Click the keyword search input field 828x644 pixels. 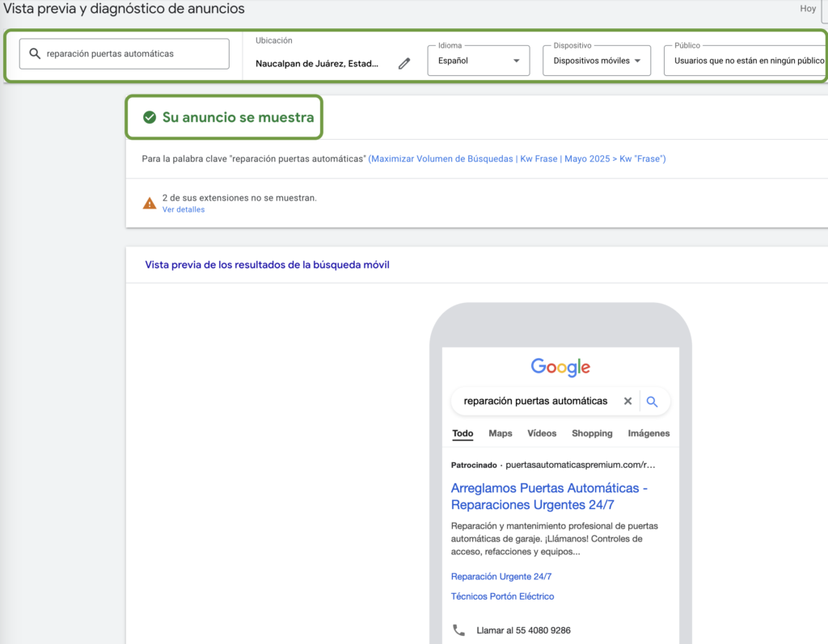point(129,54)
